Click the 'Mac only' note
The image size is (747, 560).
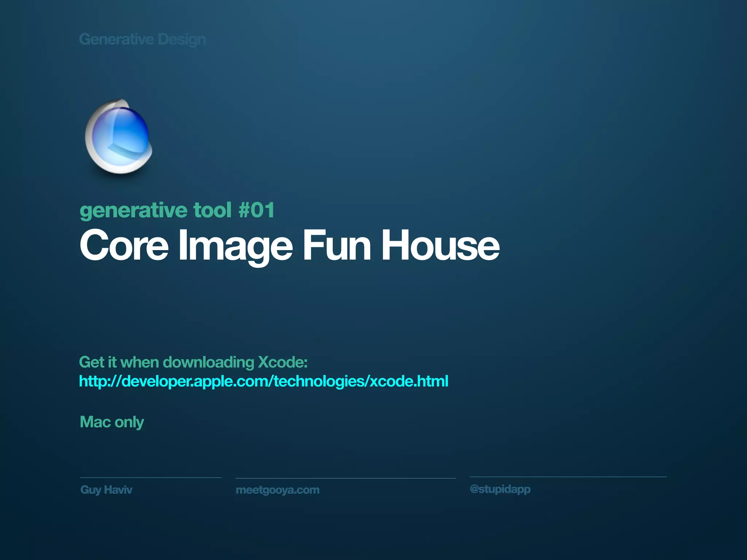(x=112, y=422)
